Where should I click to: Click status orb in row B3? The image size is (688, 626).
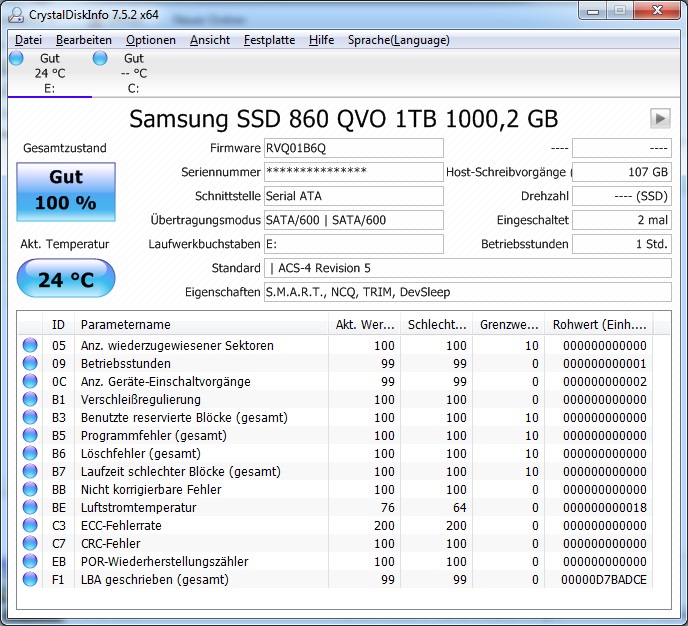30,417
